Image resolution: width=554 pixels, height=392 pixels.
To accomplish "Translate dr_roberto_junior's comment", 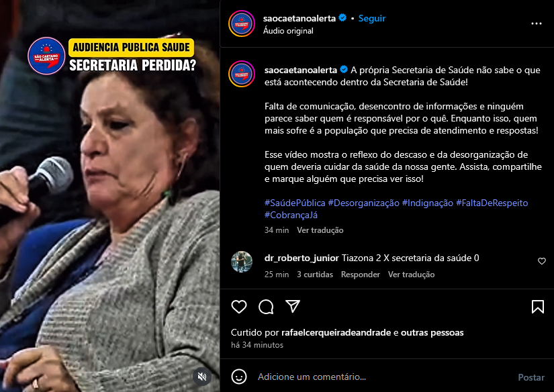I will pyautogui.click(x=411, y=275).
